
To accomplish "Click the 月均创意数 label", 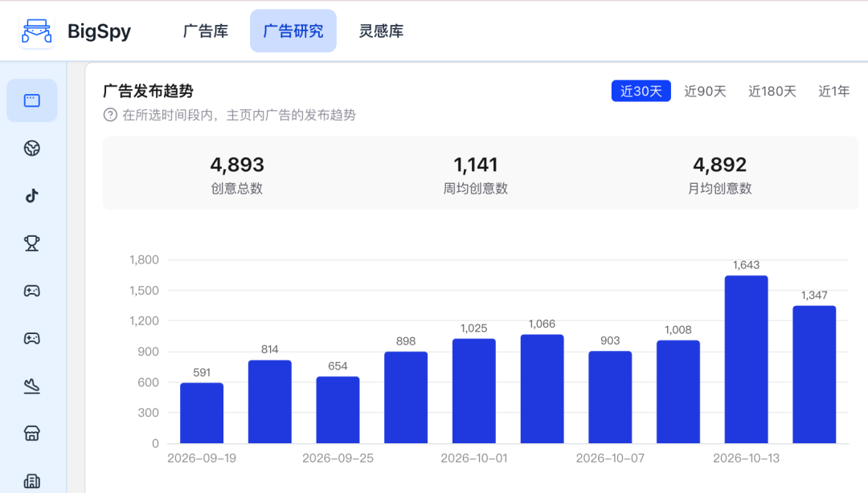I will pyautogui.click(x=719, y=189).
